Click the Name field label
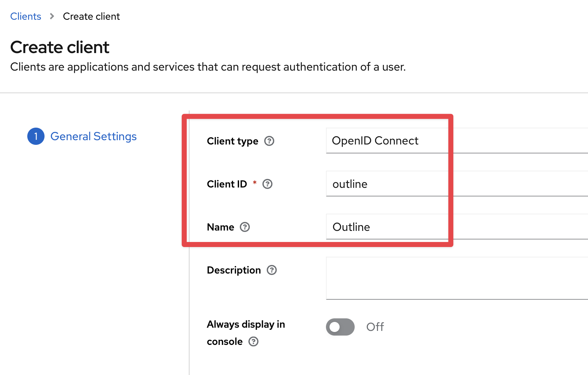This screenshot has width=588, height=375. click(x=220, y=227)
